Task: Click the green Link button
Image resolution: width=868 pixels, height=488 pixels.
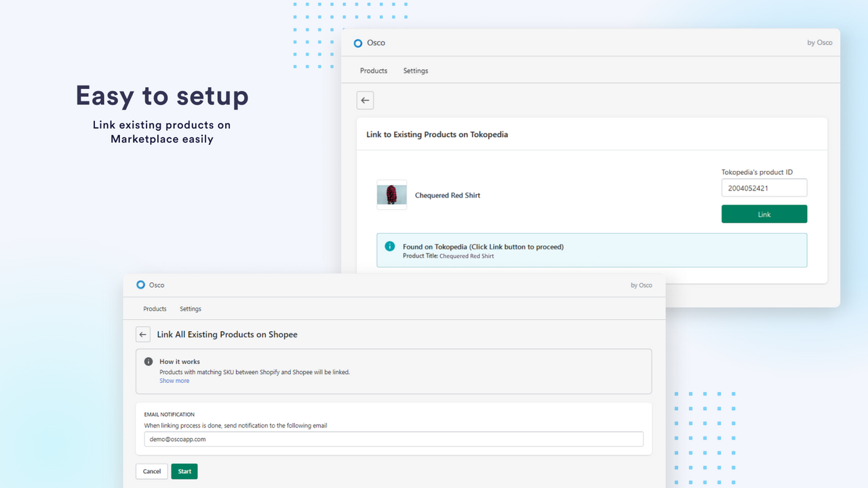Action: (764, 214)
